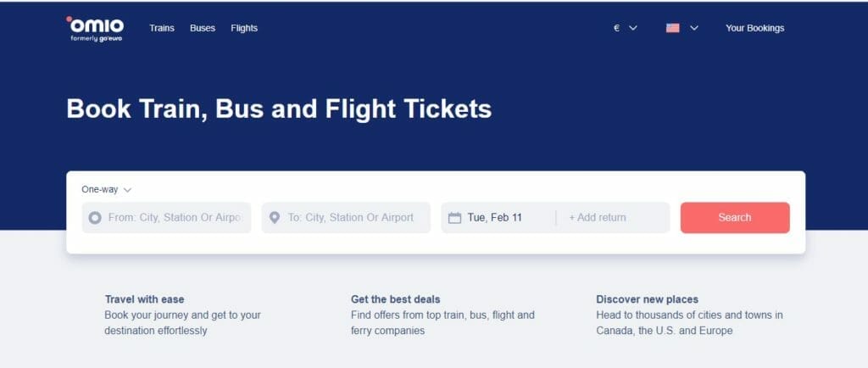Expand the currency dropdown chevron
868x368 pixels.
click(633, 28)
